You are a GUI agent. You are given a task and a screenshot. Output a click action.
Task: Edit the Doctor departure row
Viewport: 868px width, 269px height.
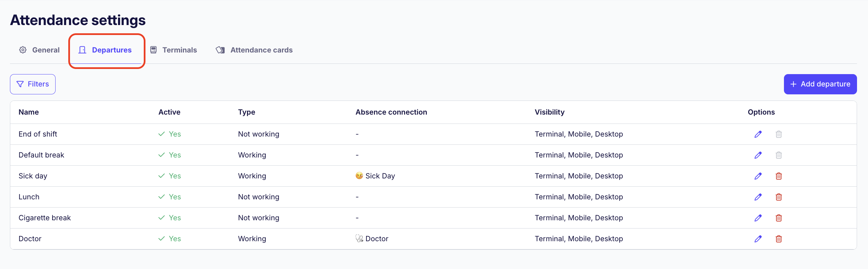[758, 239]
